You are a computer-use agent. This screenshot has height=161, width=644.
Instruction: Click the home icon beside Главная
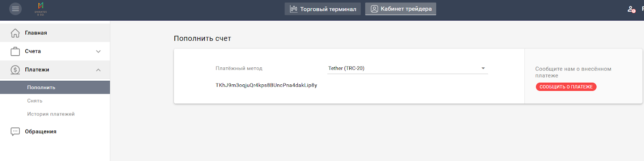pyautogui.click(x=15, y=33)
